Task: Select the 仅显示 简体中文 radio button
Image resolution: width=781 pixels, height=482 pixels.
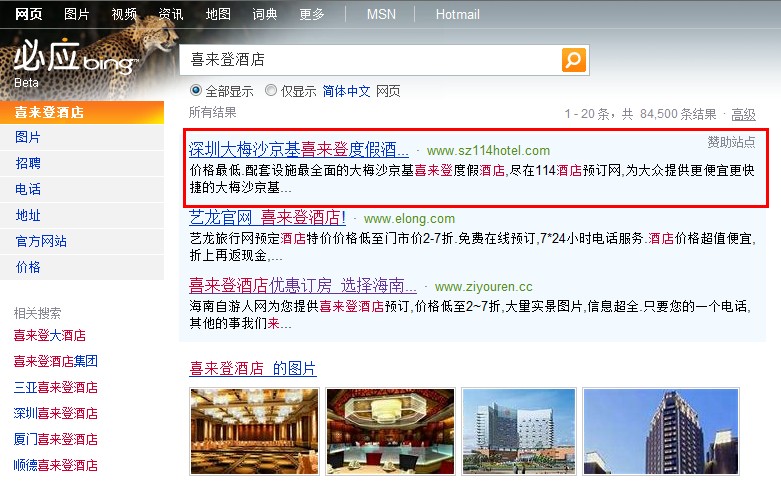Action: click(270, 90)
